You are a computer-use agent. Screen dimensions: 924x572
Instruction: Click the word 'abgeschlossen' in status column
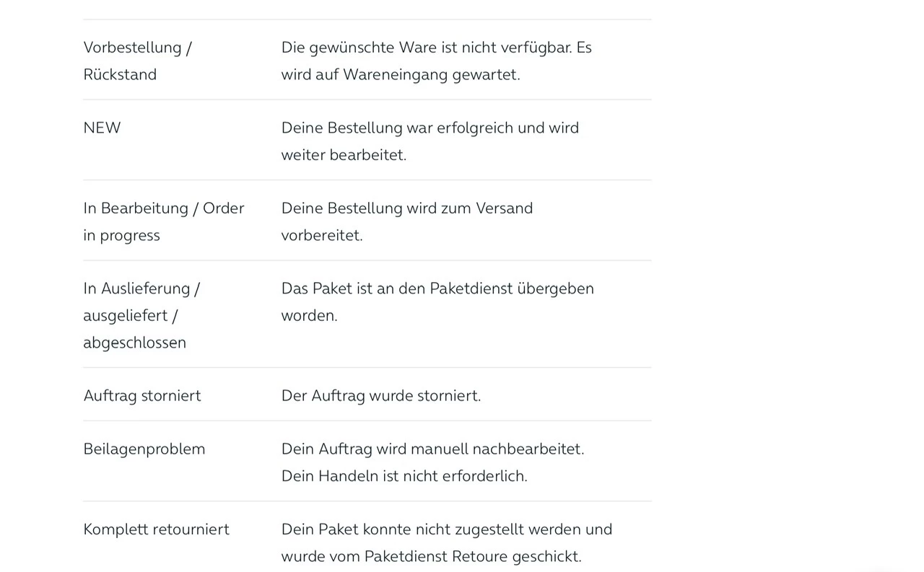pyautogui.click(x=134, y=343)
